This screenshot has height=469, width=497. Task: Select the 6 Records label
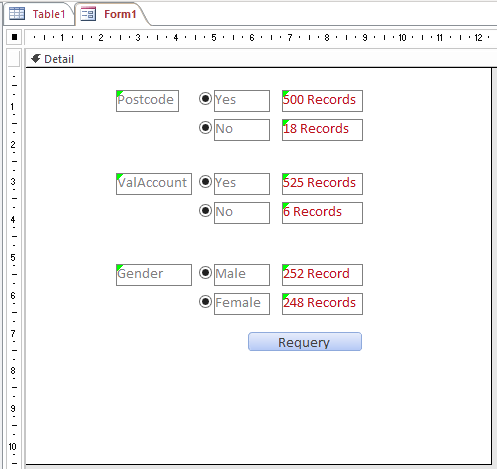[322, 213]
